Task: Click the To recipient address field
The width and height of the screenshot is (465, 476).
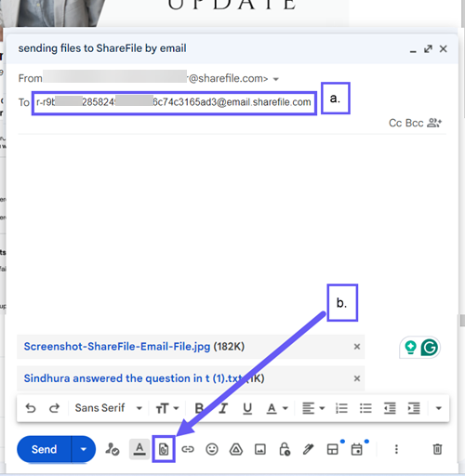Action: [x=174, y=102]
